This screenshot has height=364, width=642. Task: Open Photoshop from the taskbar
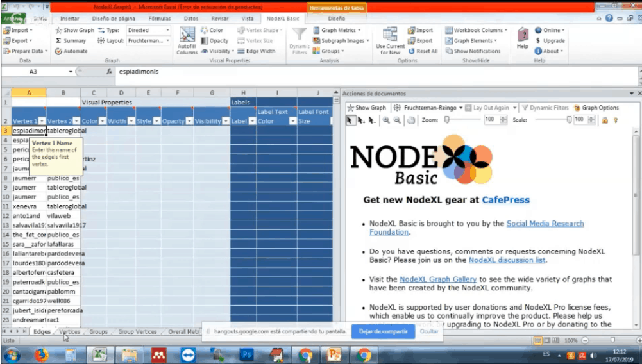coord(246,354)
